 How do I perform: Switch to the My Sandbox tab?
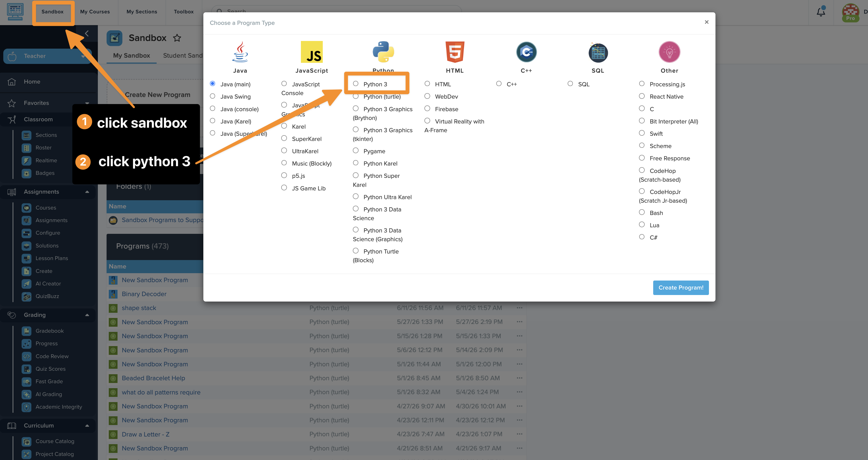[131, 55]
